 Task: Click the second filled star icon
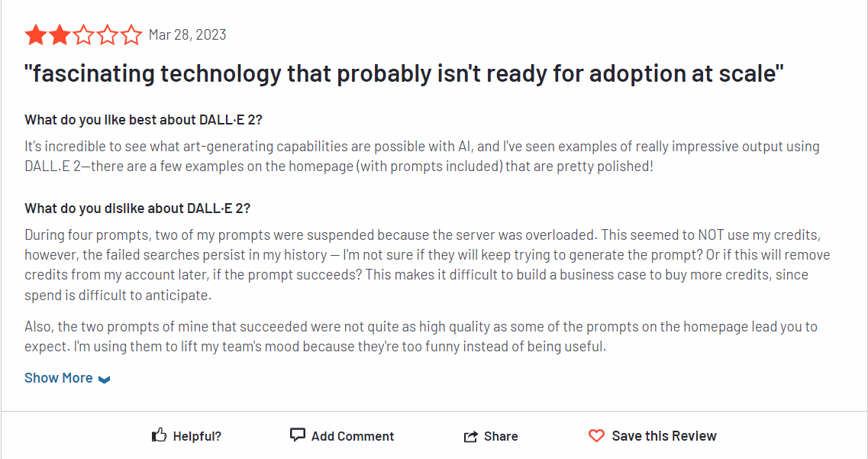pyautogui.click(x=60, y=34)
